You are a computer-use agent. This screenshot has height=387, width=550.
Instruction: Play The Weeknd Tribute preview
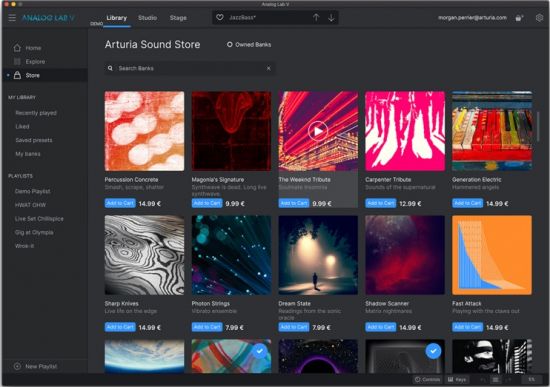click(318, 131)
